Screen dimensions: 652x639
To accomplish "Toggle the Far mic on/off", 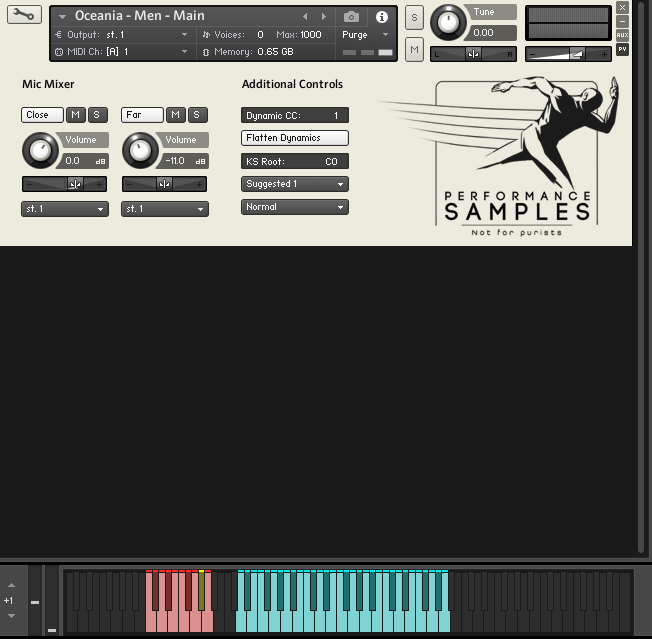I will 142,115.
